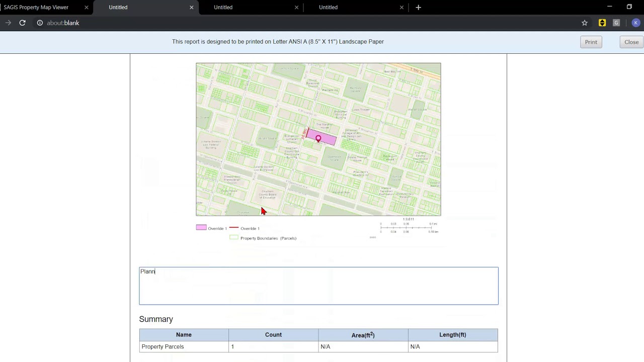The width and height of the screenshot is (644, 362).
Task: Reload the page with refresh icon
Action: 22,23
